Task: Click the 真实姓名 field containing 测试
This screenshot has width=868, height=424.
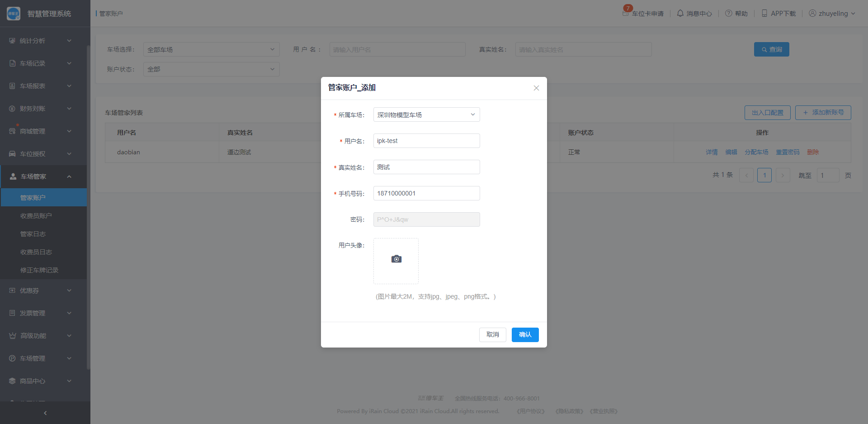Action: coord(426,167)
